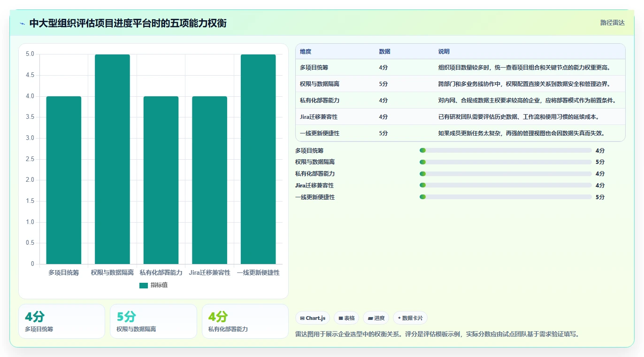Click the 维度 table column header
Image resolution: width=644 pixels, height=357 pixels.
pyautogui.click(x=306, y=52)
